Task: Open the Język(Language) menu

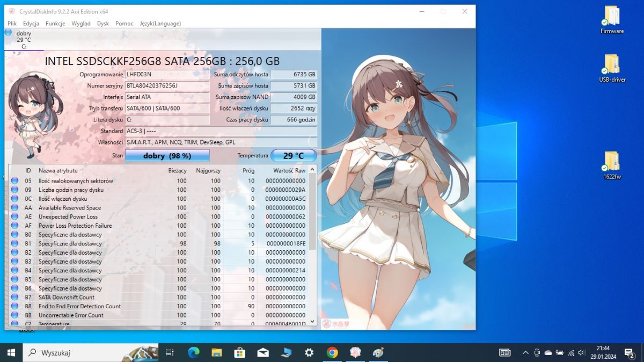Action: click(x=160, y=24)
